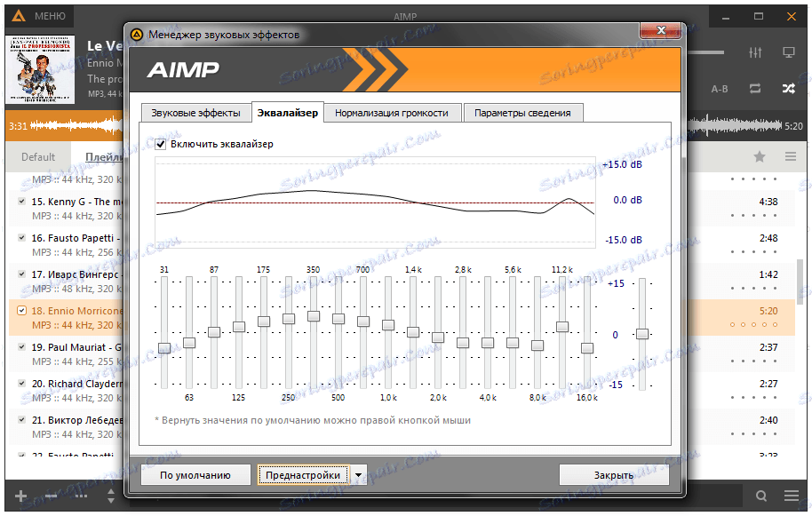Screen dimensions: 812x516
Task: Click AIMP logo icon in dialog title bar
Action: 136,35
